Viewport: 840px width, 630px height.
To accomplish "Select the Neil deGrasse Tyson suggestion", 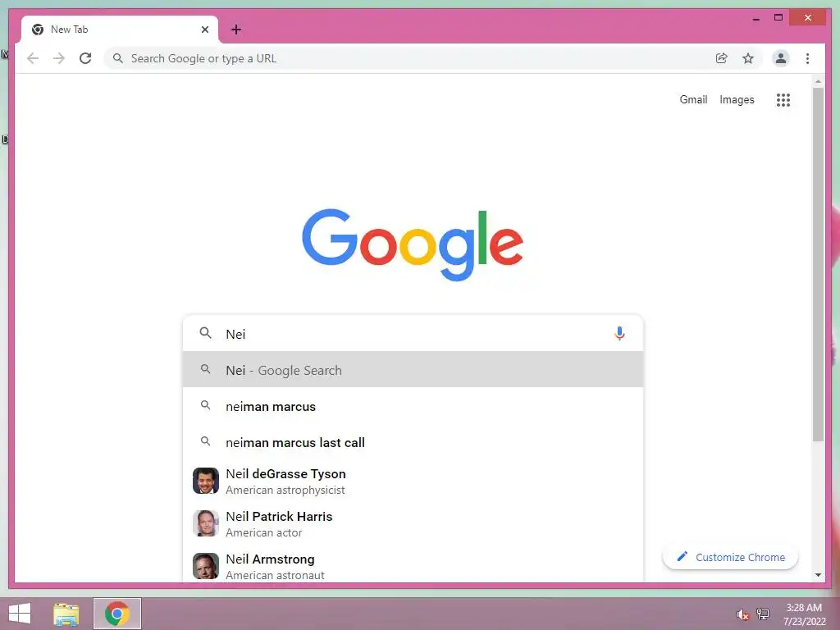I will coord(413,481).
